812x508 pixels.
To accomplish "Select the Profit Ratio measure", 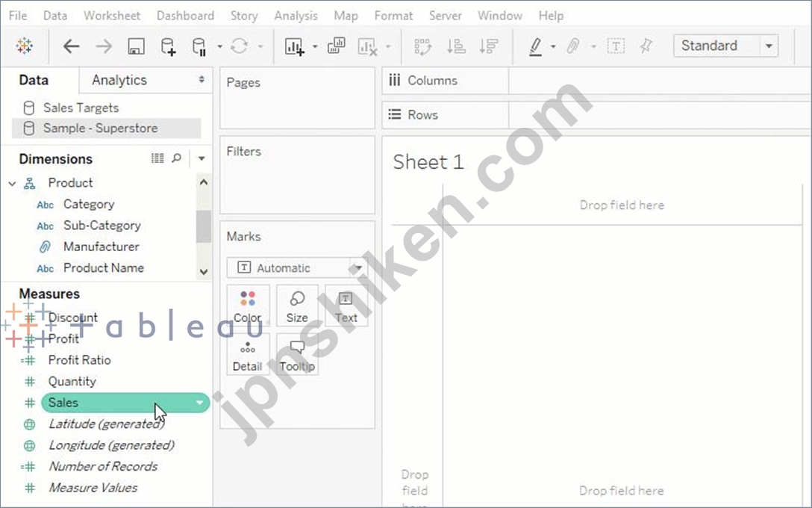I will pos(79,360).
